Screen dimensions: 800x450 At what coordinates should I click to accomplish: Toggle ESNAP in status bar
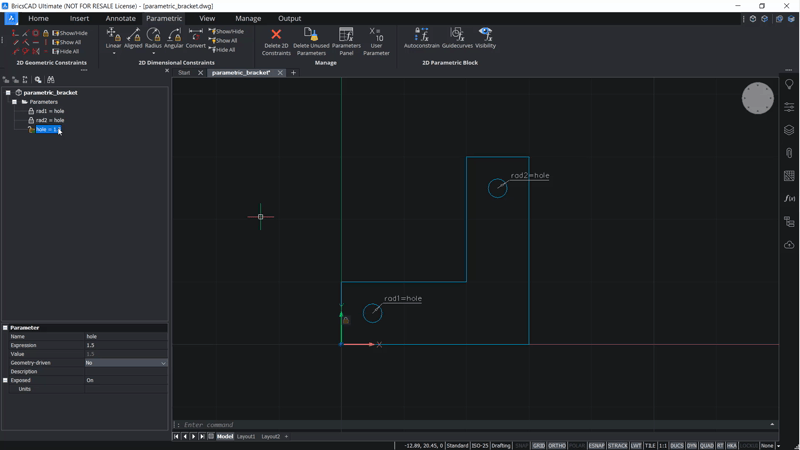596,445
